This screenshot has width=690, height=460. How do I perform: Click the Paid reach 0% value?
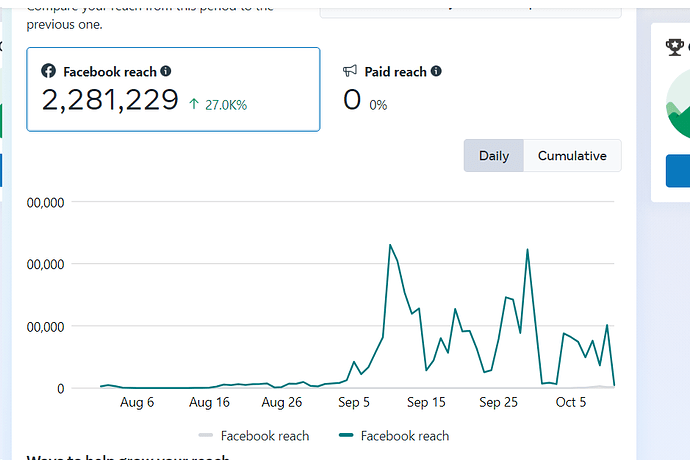378,105
